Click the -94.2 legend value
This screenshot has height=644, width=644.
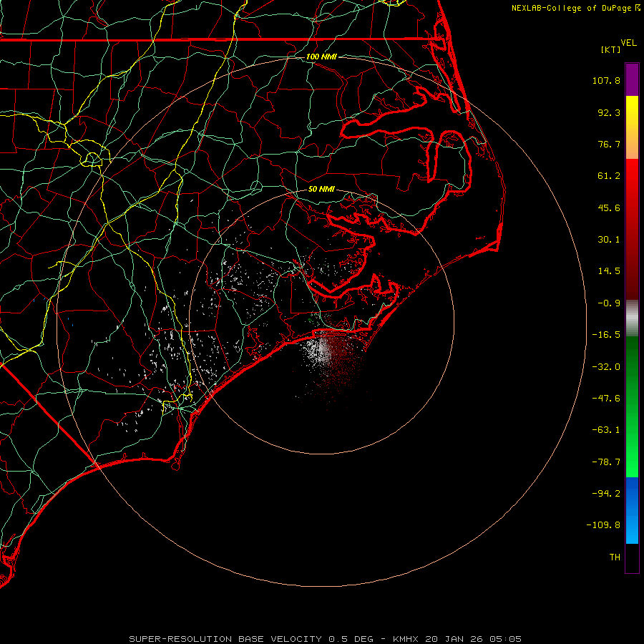click(606, 493)
